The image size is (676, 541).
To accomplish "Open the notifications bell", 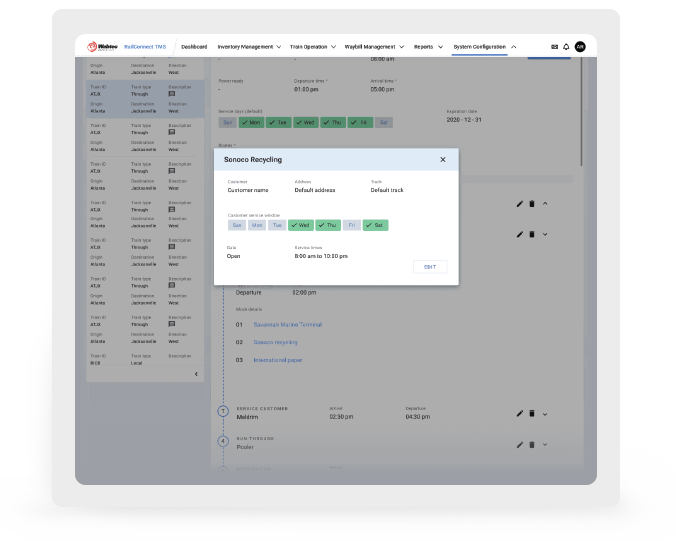I will [566, 46].
